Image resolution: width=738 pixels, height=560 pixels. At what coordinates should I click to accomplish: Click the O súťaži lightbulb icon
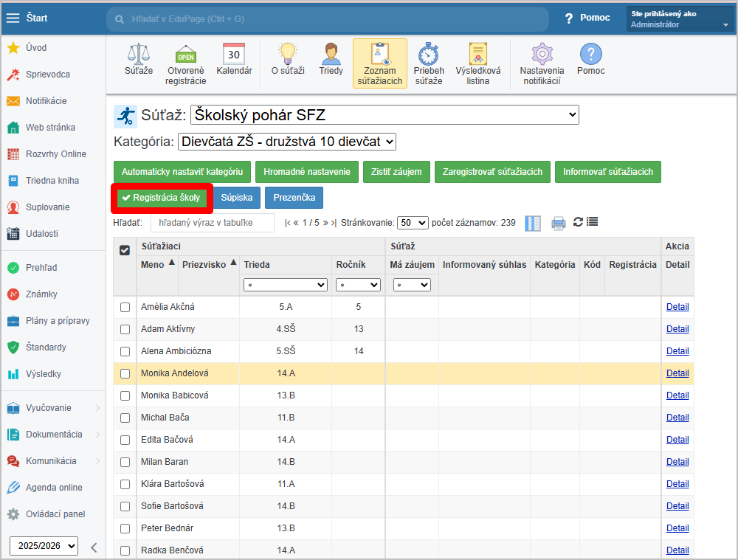pyautogui.click(x=287, y=59)
